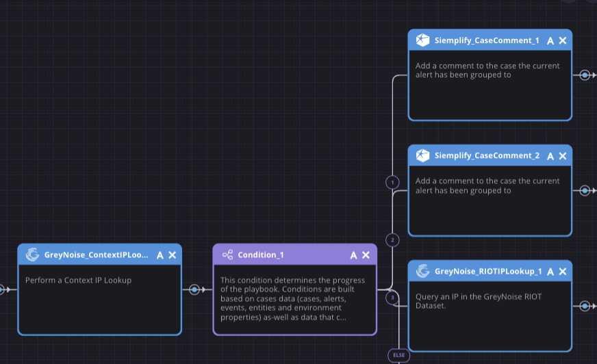
Task: Select branch 3 marker of Condition_1
Action: 392,298
